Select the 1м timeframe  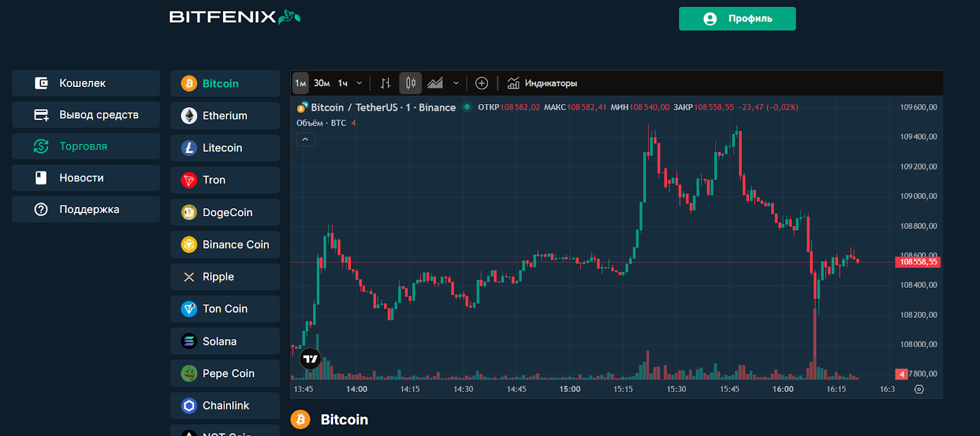pos(300,83)
